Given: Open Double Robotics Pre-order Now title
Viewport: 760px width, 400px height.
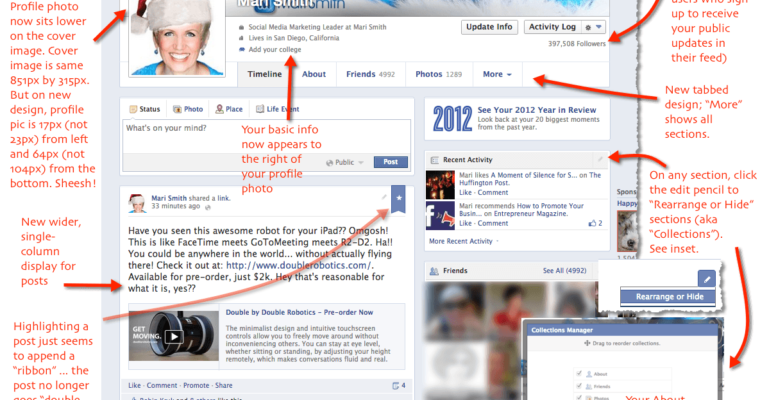Looking at the screenshot, I should coord(299,312).
